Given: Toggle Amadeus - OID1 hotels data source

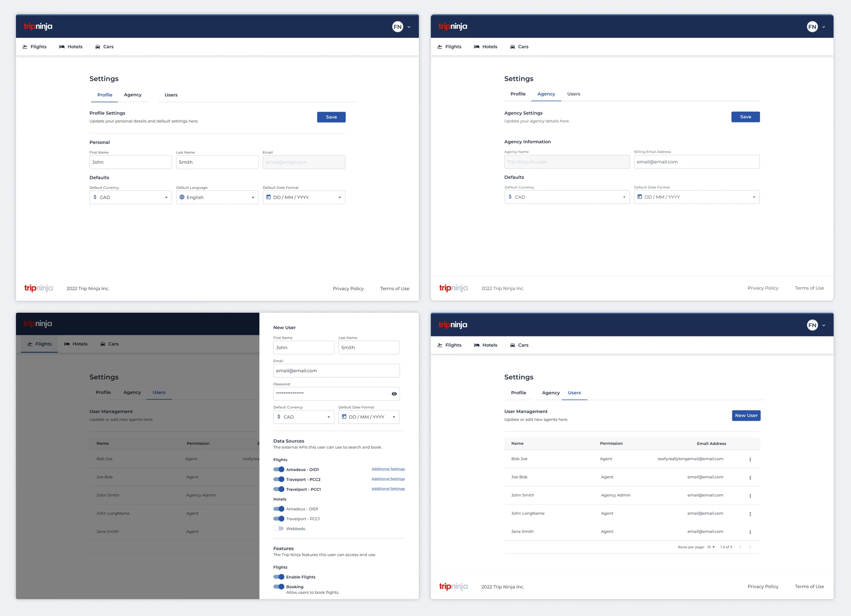Looking at the screenshot, I should 279,509.
